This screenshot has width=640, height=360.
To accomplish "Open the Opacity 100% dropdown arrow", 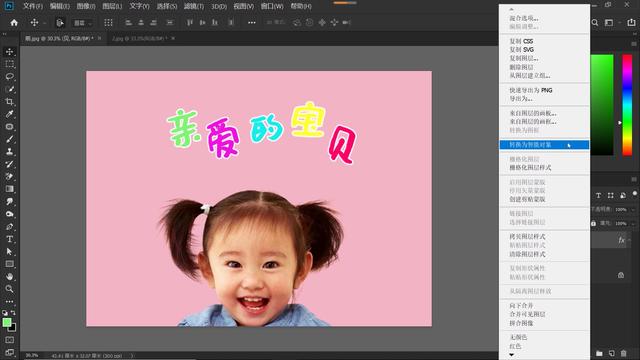I will [633, 209].
